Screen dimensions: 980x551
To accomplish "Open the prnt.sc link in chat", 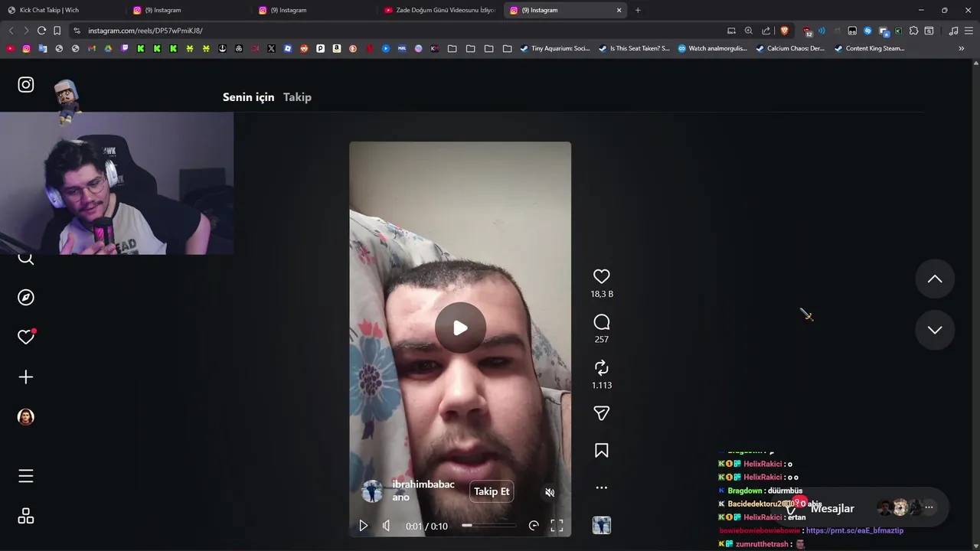I will [x=854, y=530].
